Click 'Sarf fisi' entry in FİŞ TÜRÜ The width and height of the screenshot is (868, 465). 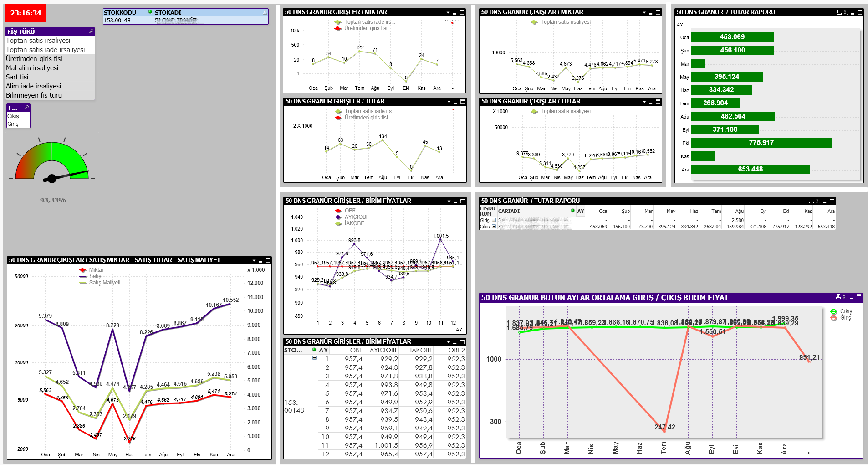pos(17,77)
